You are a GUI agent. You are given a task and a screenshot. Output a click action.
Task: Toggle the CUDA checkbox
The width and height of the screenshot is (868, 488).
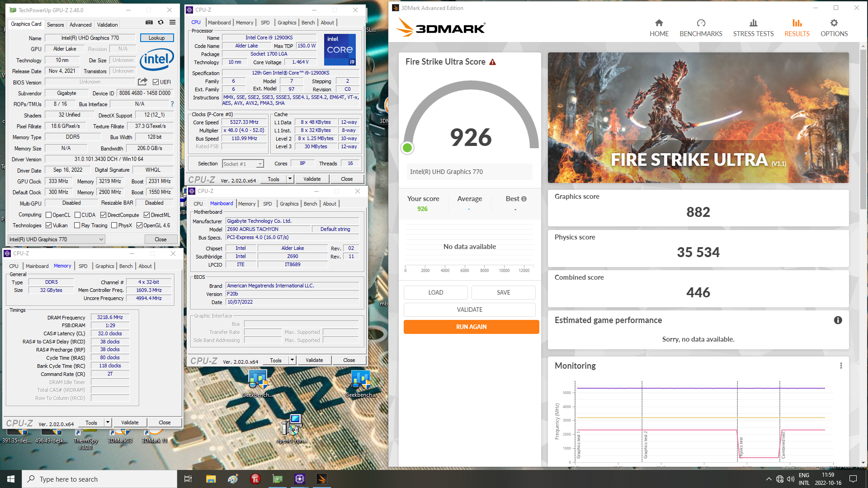tap(77, 215)
